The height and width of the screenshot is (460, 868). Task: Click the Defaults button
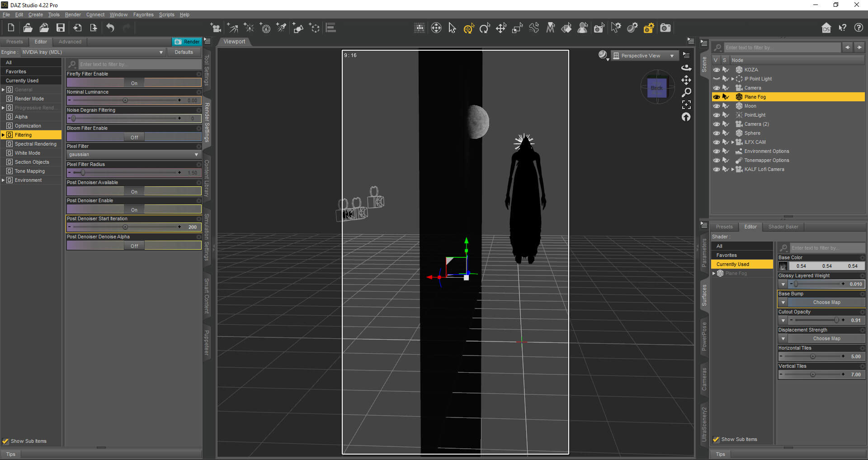coord(184,52)
